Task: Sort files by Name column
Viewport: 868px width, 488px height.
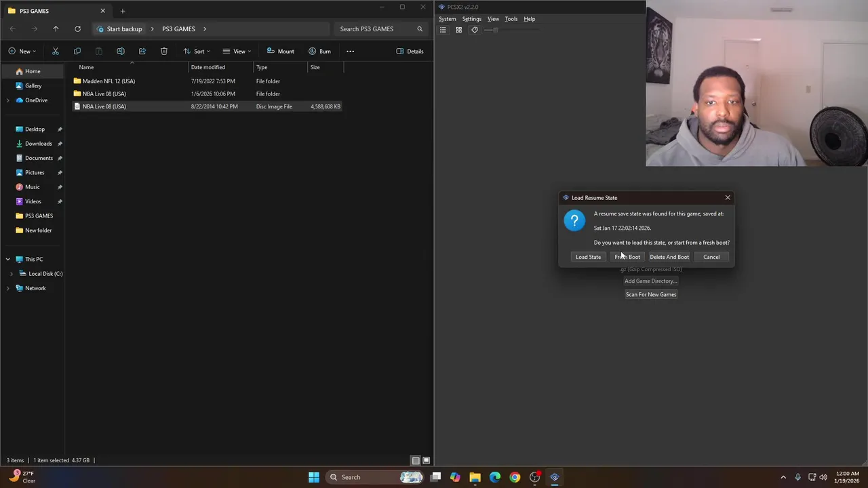Action: [86, 67]
